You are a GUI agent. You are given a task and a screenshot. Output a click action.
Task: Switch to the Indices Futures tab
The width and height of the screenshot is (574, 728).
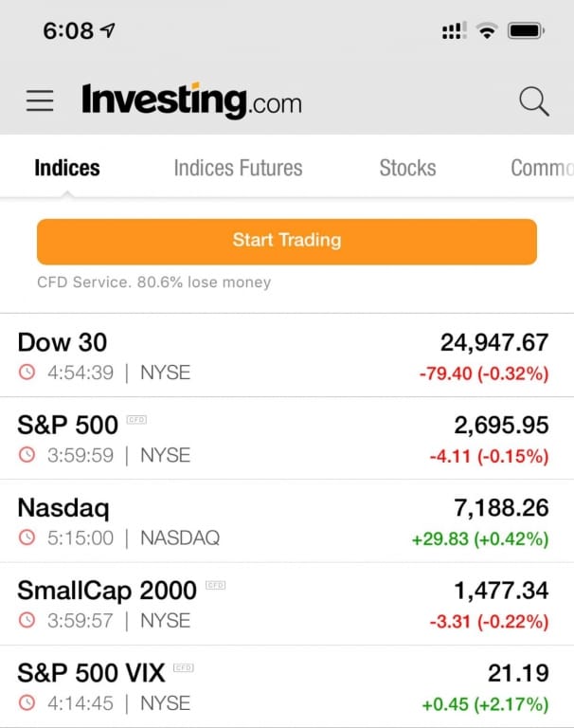238,168
